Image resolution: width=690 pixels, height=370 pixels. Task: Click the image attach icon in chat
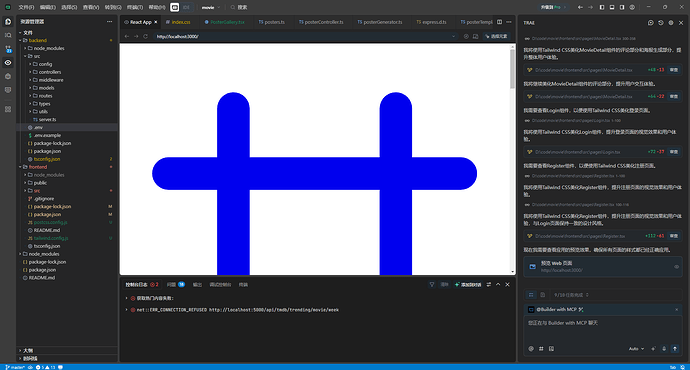[x=551, y=348]
